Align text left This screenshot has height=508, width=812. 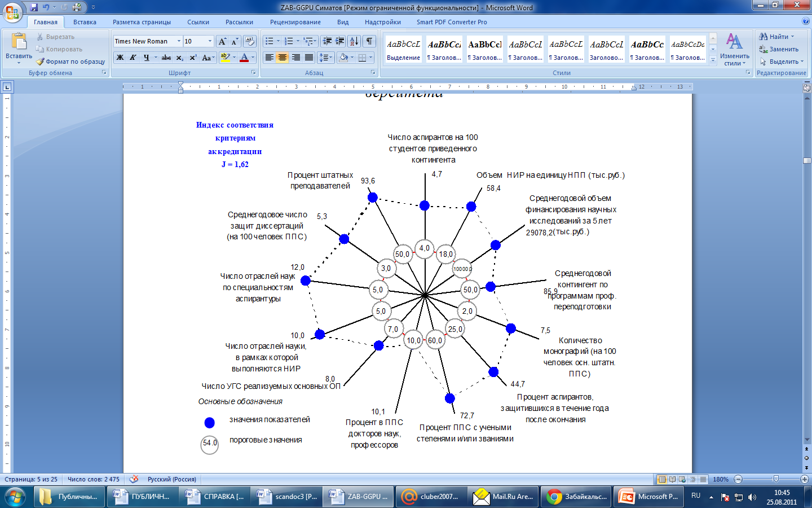click(x=270, y=58)
